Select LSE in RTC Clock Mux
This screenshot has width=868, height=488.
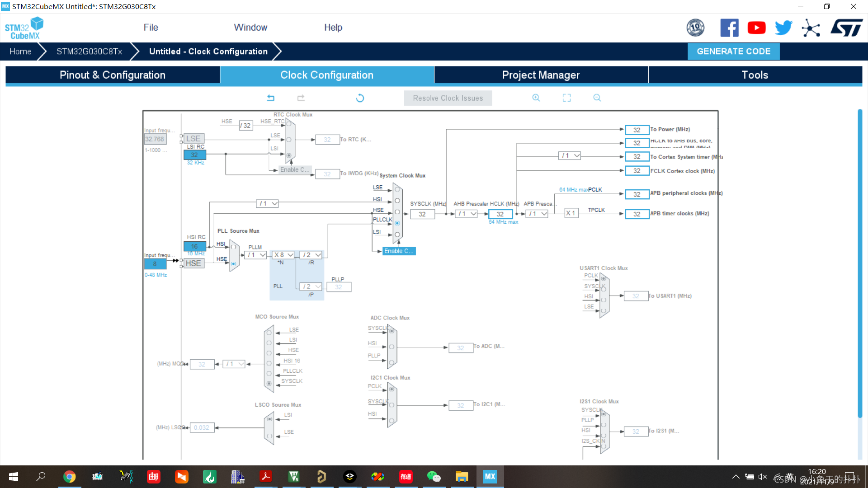(x=289, y=140)
